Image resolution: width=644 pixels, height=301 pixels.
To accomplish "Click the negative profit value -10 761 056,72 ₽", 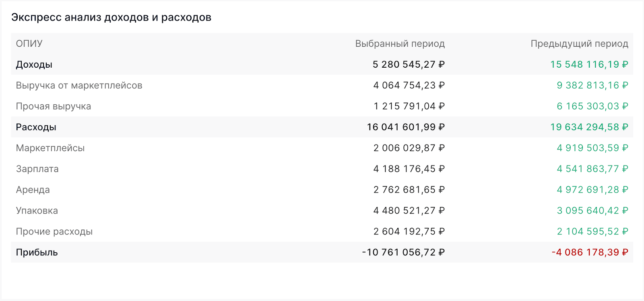I will pos(403,253).
